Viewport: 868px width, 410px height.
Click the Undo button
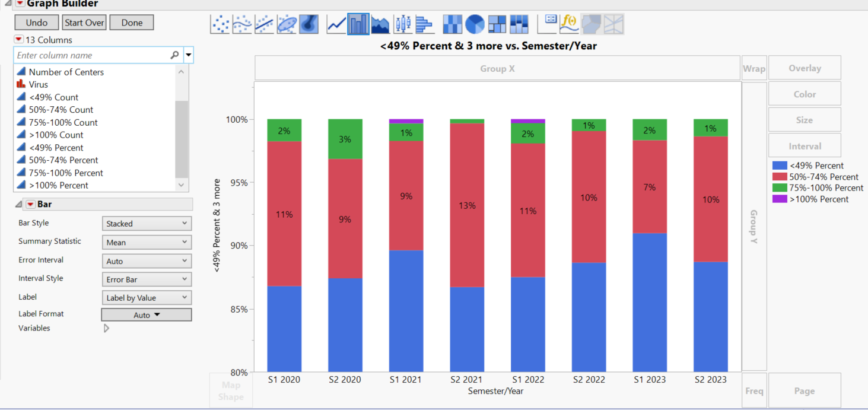(x=36, y=22)
